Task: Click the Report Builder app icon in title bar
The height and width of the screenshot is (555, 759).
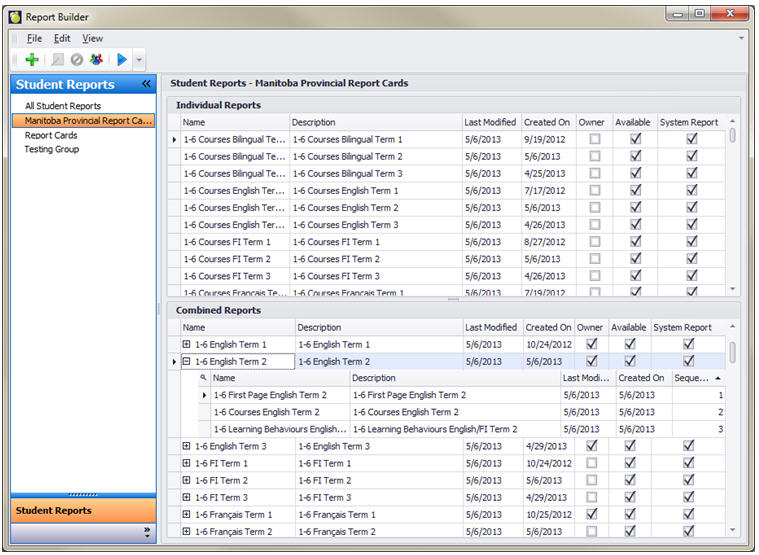Action: 14,15
